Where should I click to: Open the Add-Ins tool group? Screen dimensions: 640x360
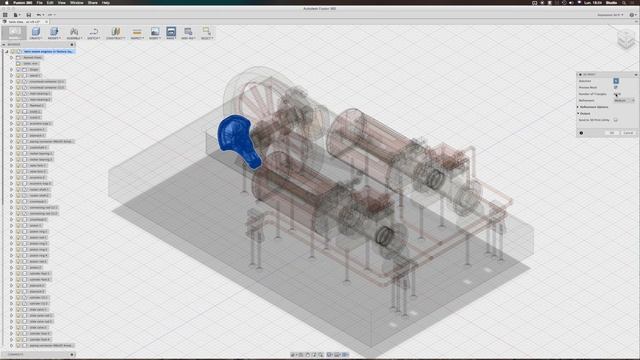click(x=188, y=33)
